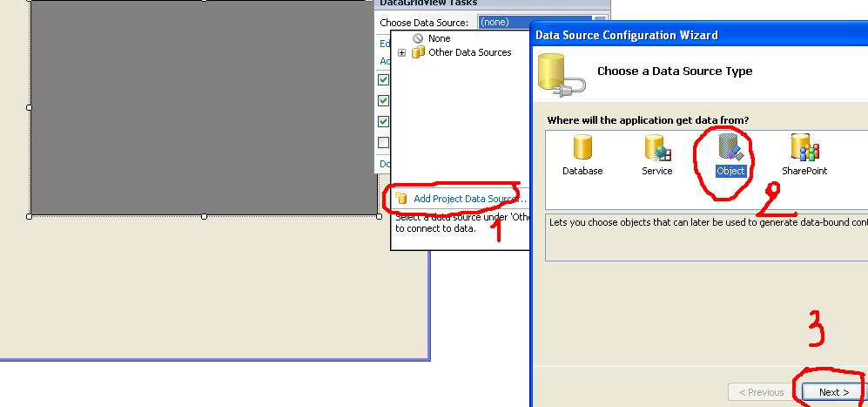Click the None prohibited-circle icon
Viewport: 868px width, 407px height.
tap(419, 38)
